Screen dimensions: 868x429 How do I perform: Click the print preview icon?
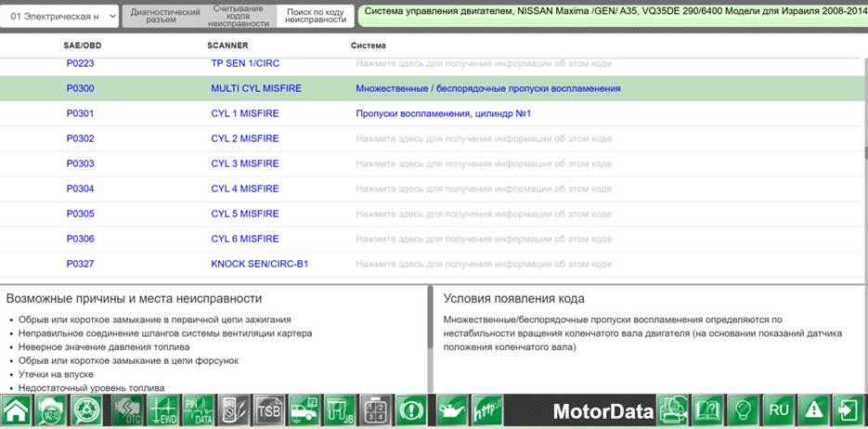click(x=672, y=410)
